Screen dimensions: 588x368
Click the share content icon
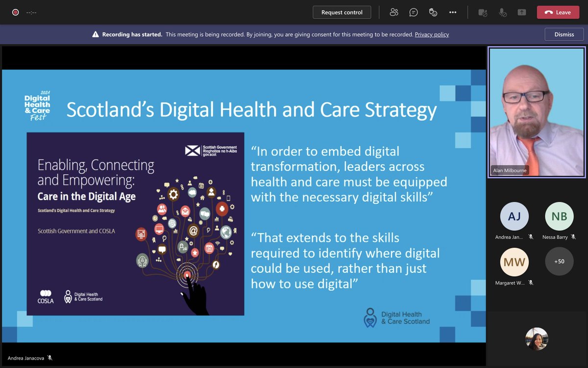point(521,13)
